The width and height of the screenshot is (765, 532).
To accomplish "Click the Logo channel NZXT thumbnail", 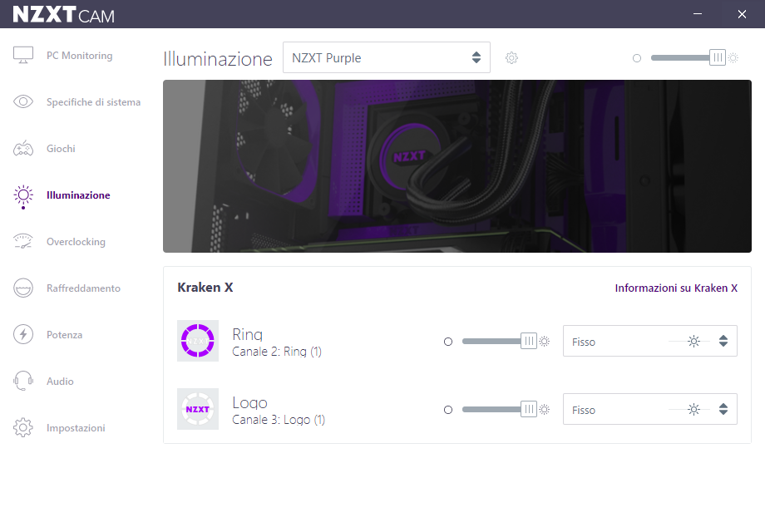I will [198, 409].
